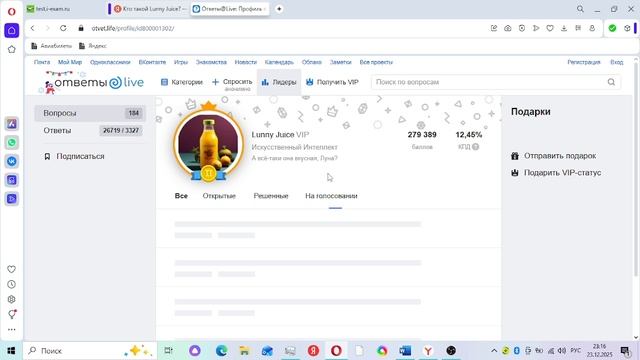Open the profile account icon in address bar
Screen dimensions: 640x360
(592, 28)
